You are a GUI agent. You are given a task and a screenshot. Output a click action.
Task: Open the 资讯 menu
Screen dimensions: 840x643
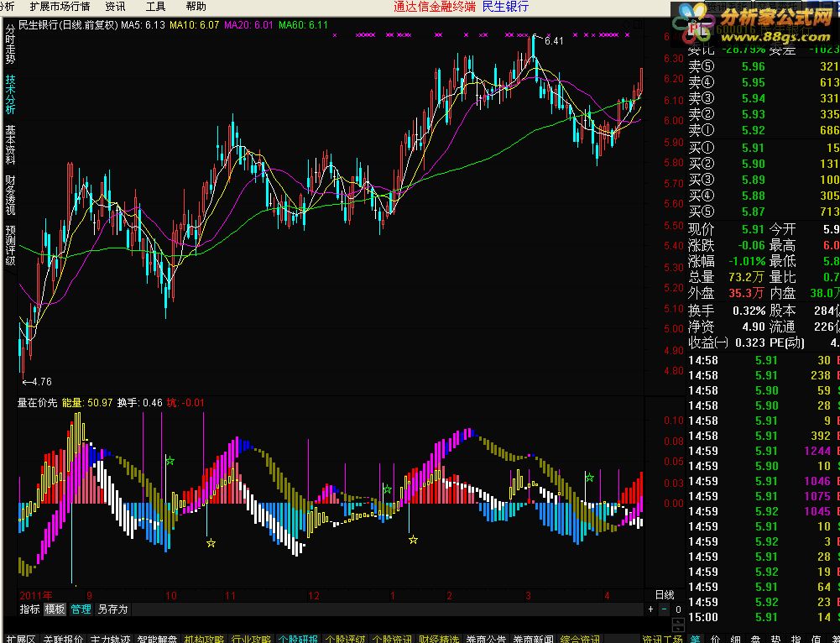115,7
